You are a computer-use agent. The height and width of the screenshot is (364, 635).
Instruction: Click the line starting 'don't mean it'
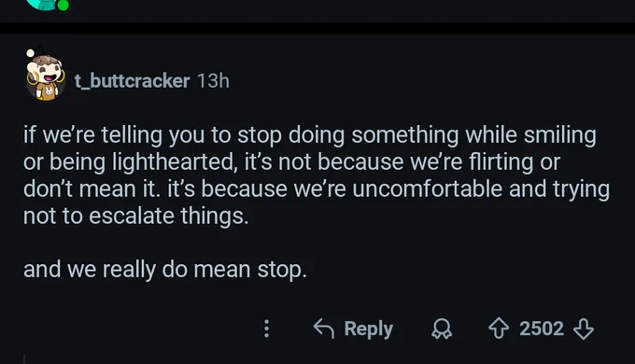(x=317, y=189)
